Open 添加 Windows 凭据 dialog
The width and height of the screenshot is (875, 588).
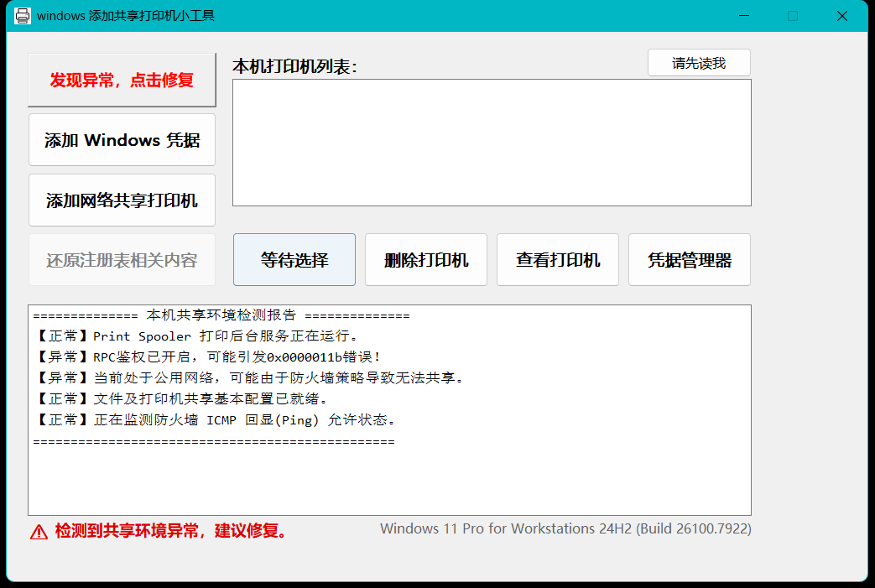(x=122, y=139)
